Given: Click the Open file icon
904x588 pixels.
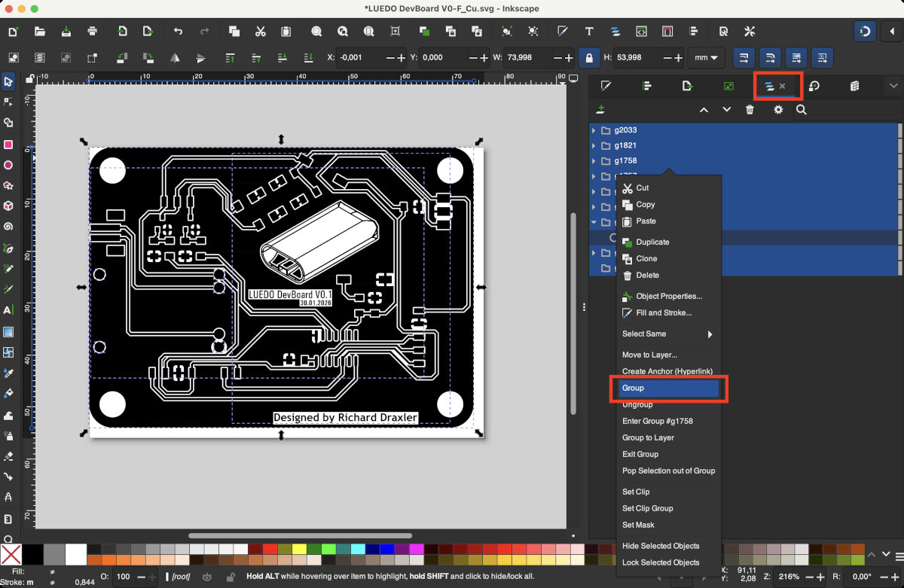Looking at the screenshot, I should [x=40, y=32].
